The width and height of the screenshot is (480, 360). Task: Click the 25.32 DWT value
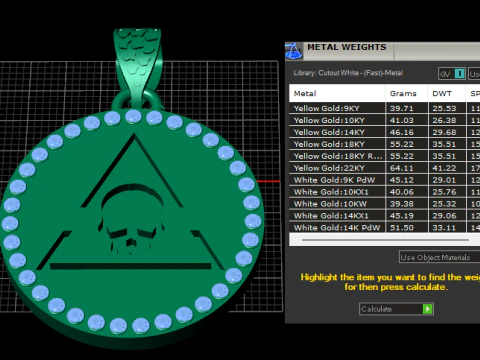(x=444, y=204)
